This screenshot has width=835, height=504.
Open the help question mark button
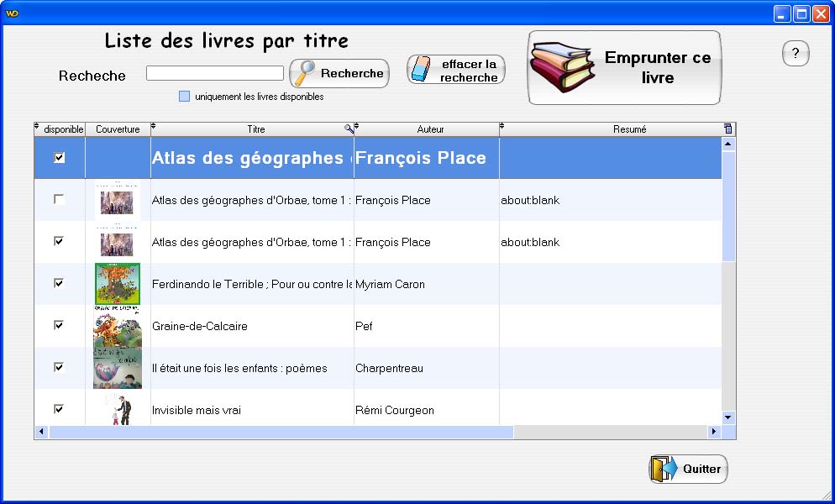tap(796, 54)
